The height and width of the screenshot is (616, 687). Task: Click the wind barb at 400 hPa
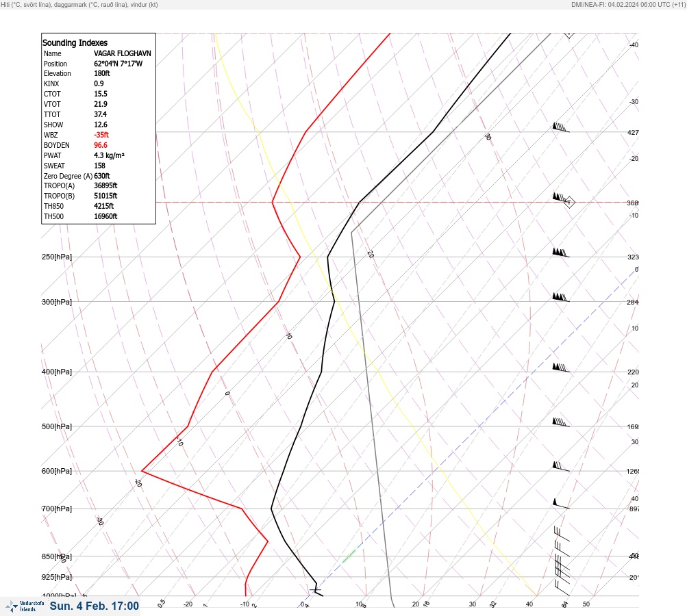click(561, 368)
